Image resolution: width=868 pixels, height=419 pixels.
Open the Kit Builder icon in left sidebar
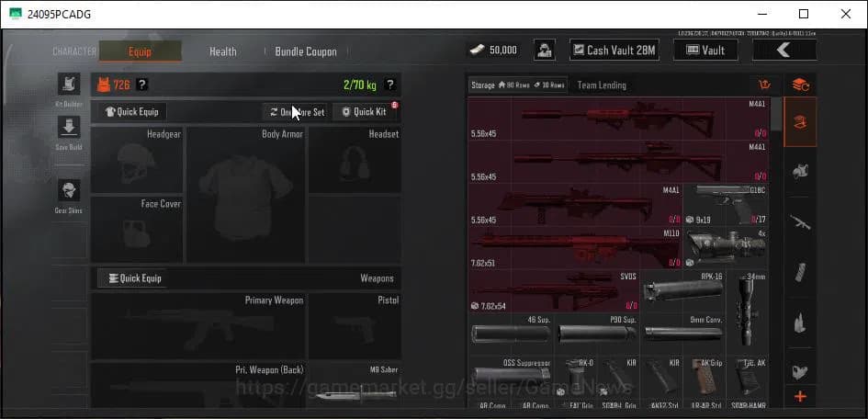pyautogui.click(x=69, y=85)
